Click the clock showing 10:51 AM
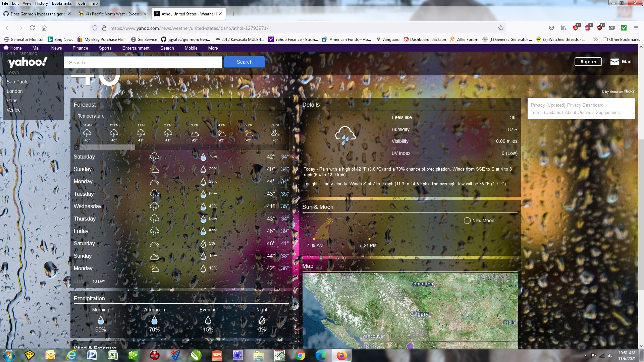This screenshot has width=644, height=362. pos(627,353)
